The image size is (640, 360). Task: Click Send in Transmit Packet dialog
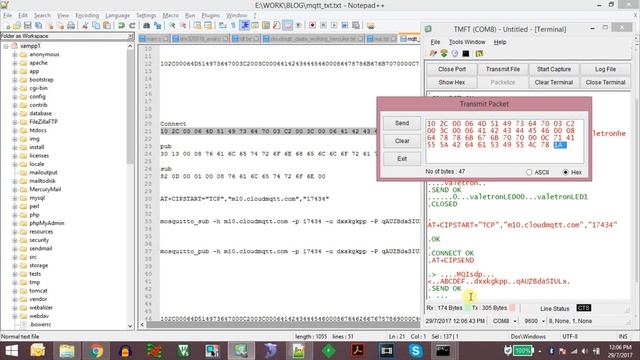coord(402,123)
